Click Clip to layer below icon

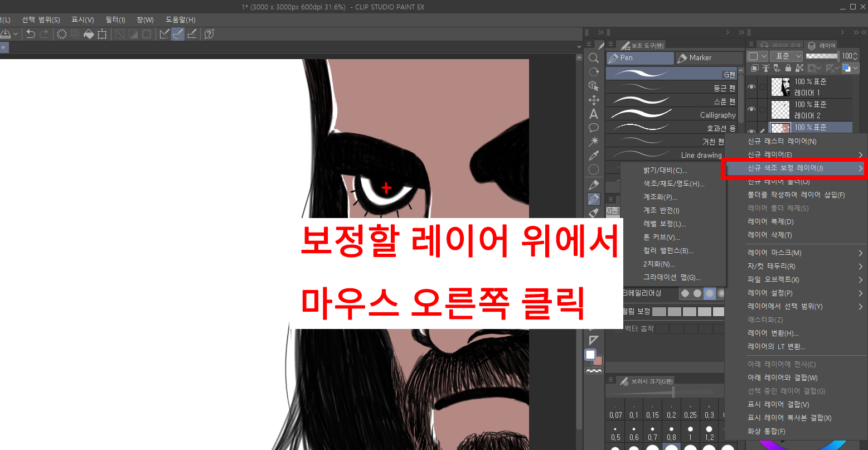coord(755,68)
